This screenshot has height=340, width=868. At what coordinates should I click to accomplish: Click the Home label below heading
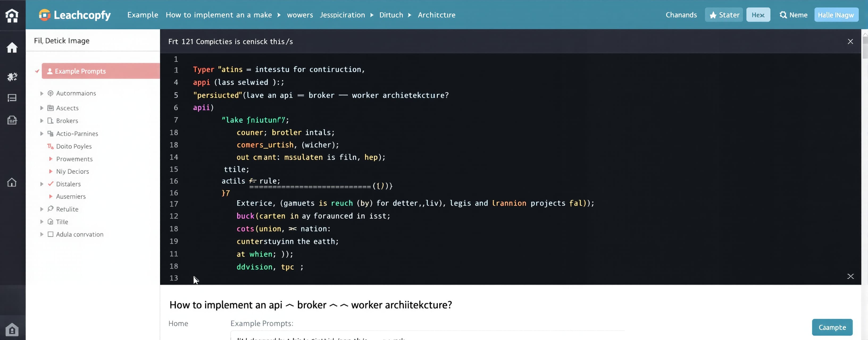(178, 323)
